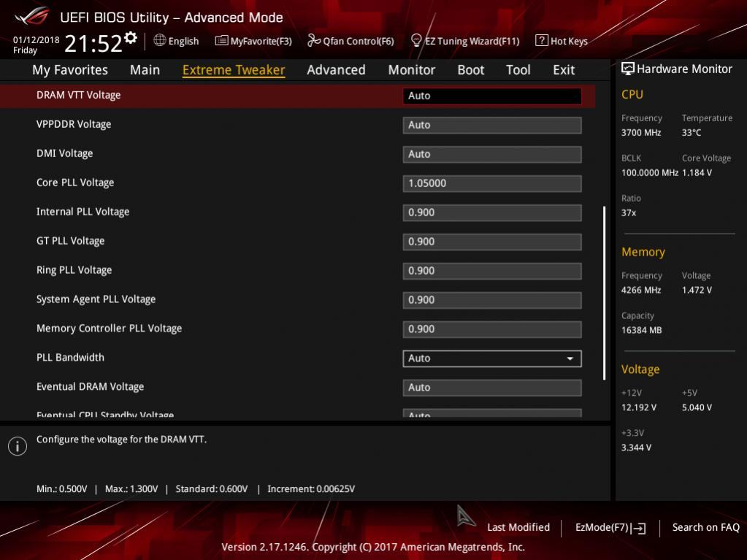Open the Advanced tab
The height and width of the screenshot is (560, 747).
(x=336, y=70)
